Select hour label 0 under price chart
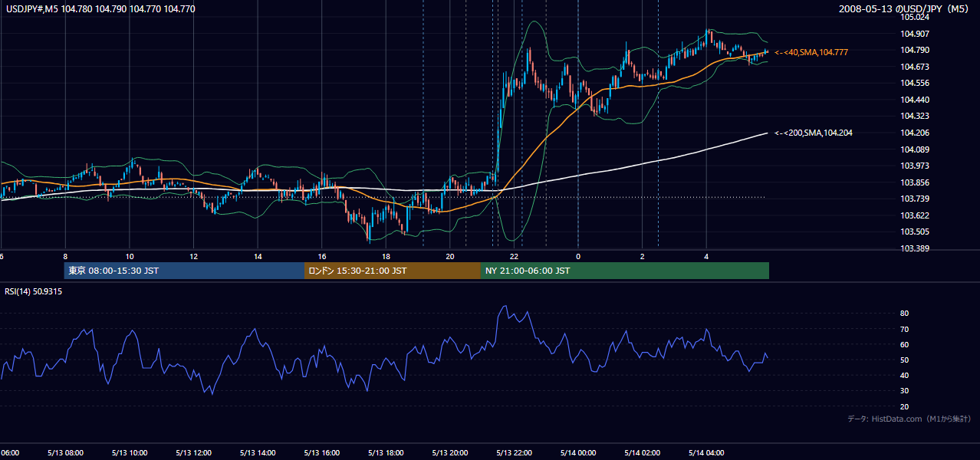 pos(578,256)
